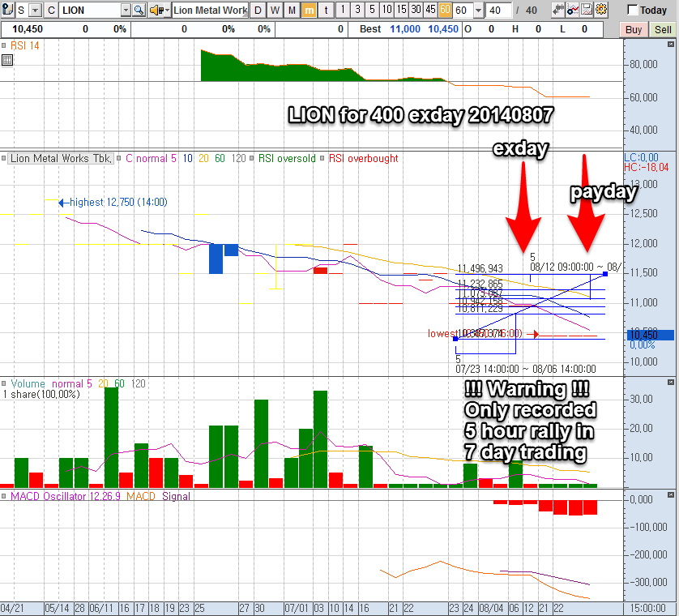This screenshot has width=679, height=616.
Task: Toggle the MACD Oscillator indicator marker
Action: [3, 496]
